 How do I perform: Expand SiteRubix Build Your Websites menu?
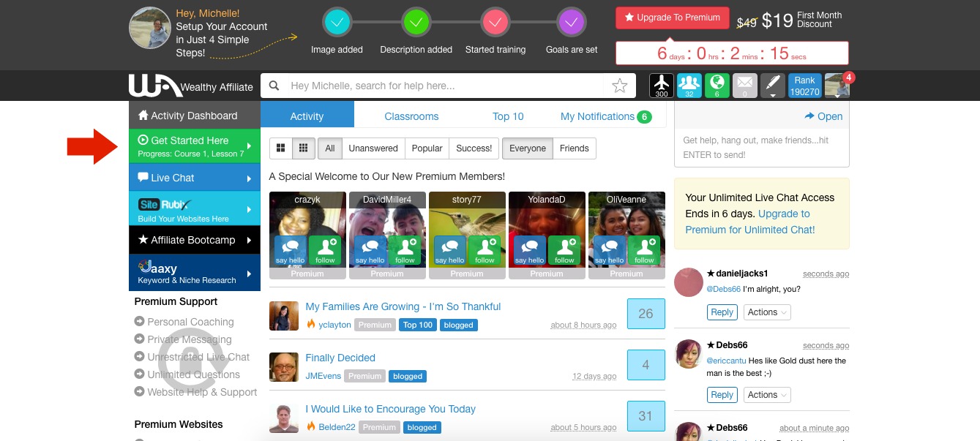(195, 208)
